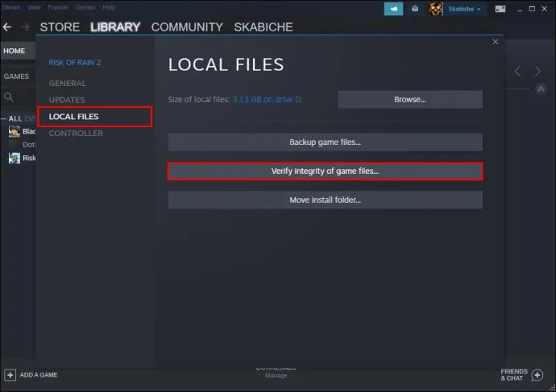Switch to Big Picture mode icon

(500, 9)
